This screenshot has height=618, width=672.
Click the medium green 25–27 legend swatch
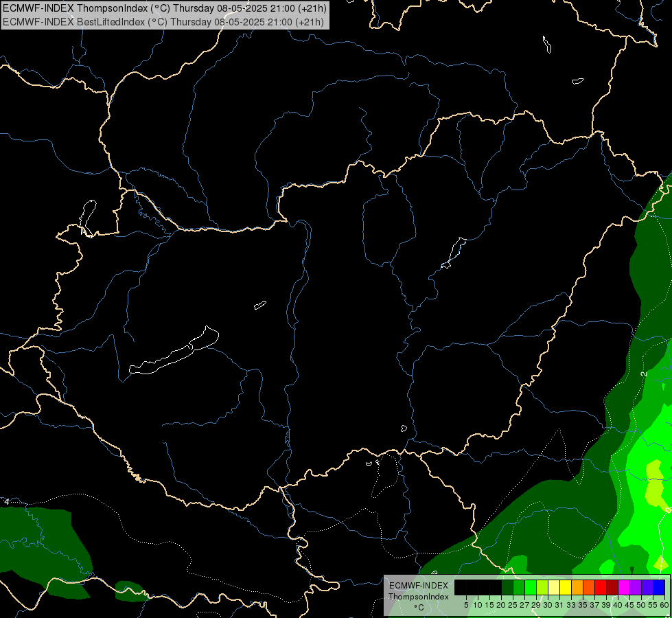point(519,587)
